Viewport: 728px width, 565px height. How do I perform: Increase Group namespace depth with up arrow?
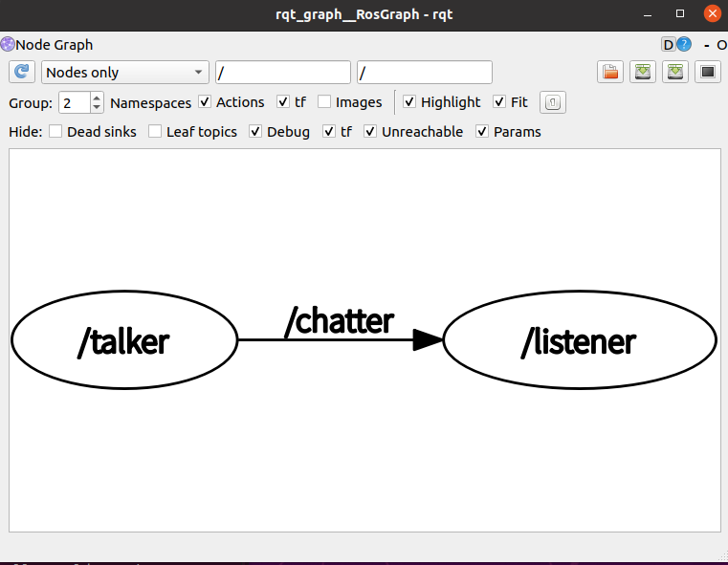(x=97, y=98)
